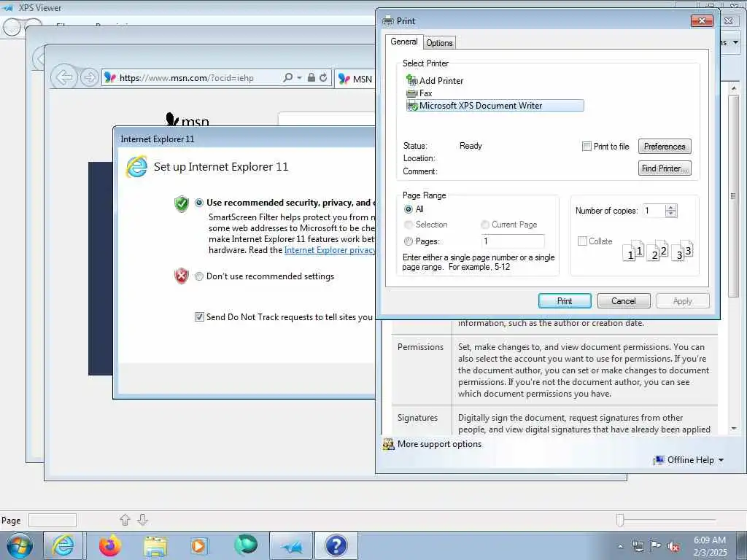Open the Internet Explorer privacy link
Screen dimensions: 747x560
330,250
